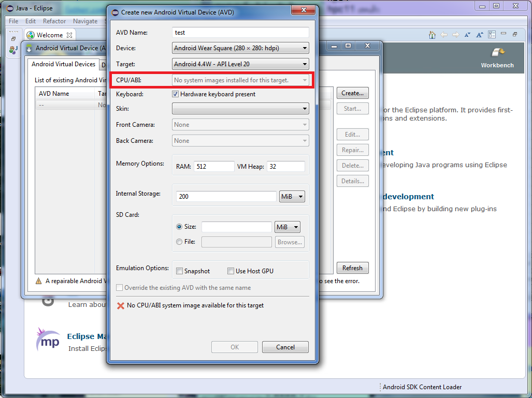This screenshot has height=398, width=532.
Task: Click the Eclipse Marketplace mp logo
Action: 48,340
